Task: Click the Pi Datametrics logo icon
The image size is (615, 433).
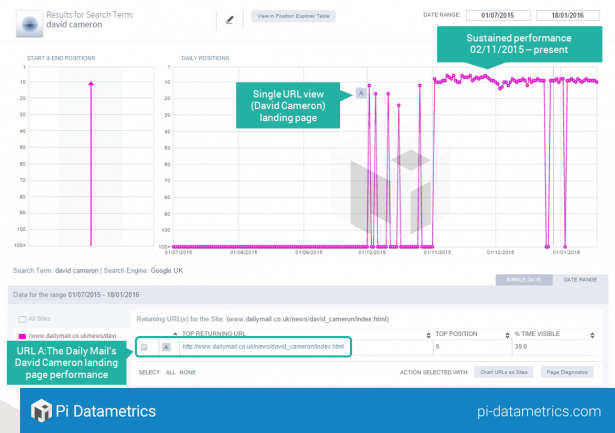Action: (x=41, y=410)
